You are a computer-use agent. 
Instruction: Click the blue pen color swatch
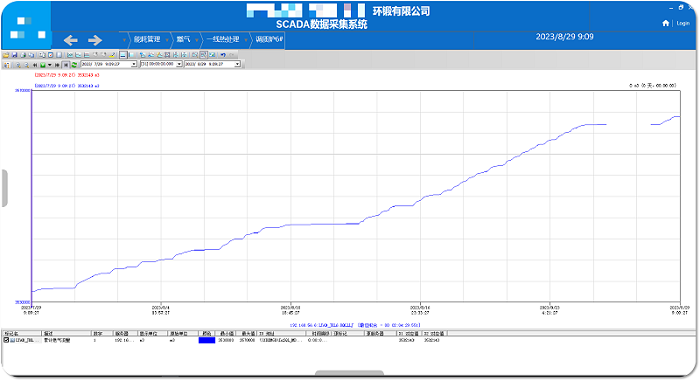(207, 340)
